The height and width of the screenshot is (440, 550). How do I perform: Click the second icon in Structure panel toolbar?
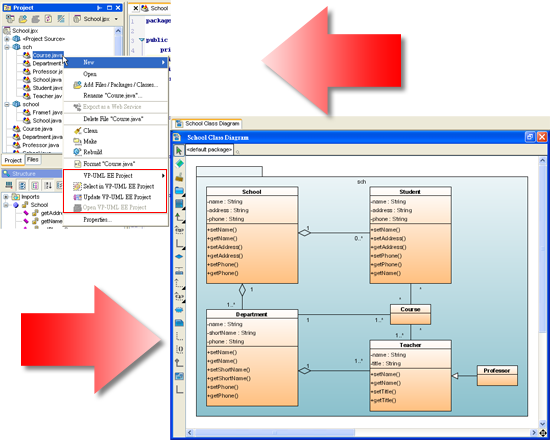(22, 185)
